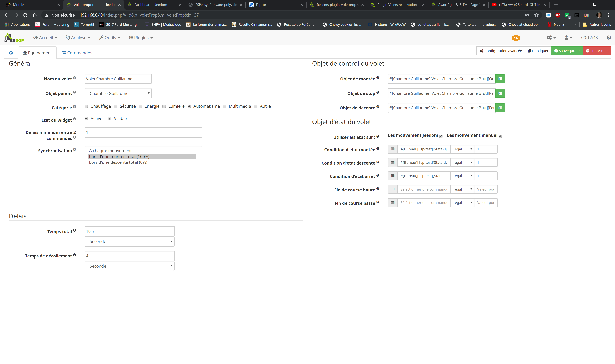Open a new browser tab

coord(556,5)
